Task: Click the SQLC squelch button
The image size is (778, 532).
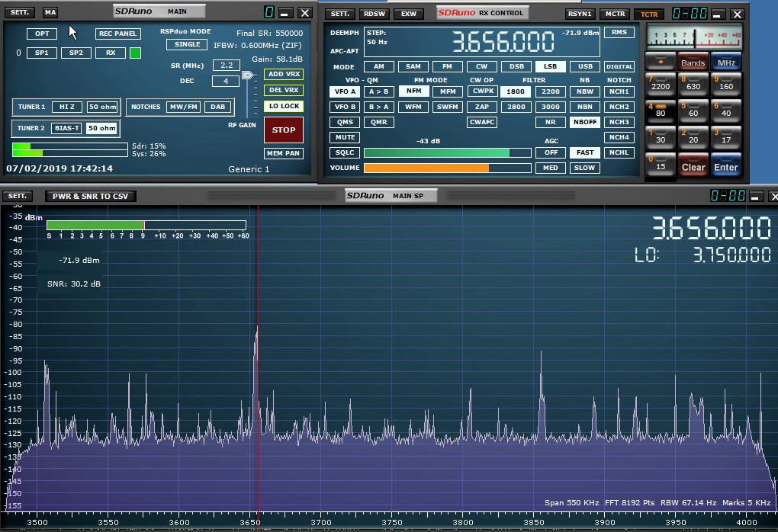Action: [345, 152]
